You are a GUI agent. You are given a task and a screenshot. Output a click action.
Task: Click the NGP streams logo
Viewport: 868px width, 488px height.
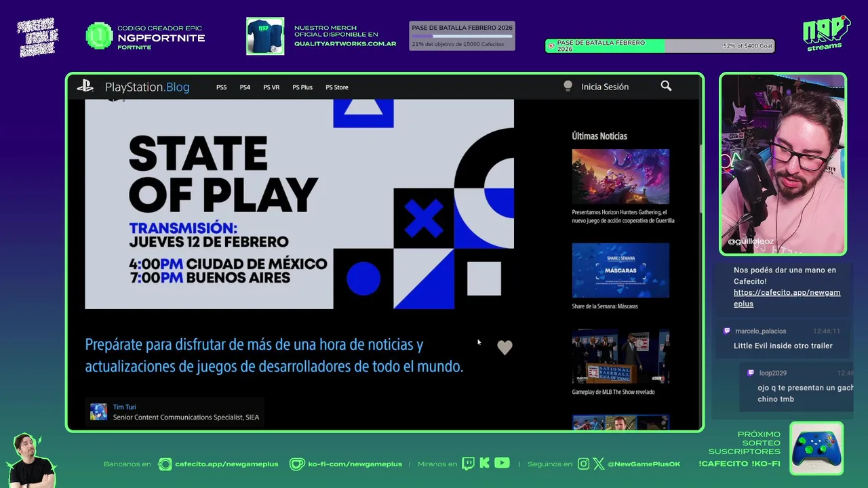pos(826,33)
